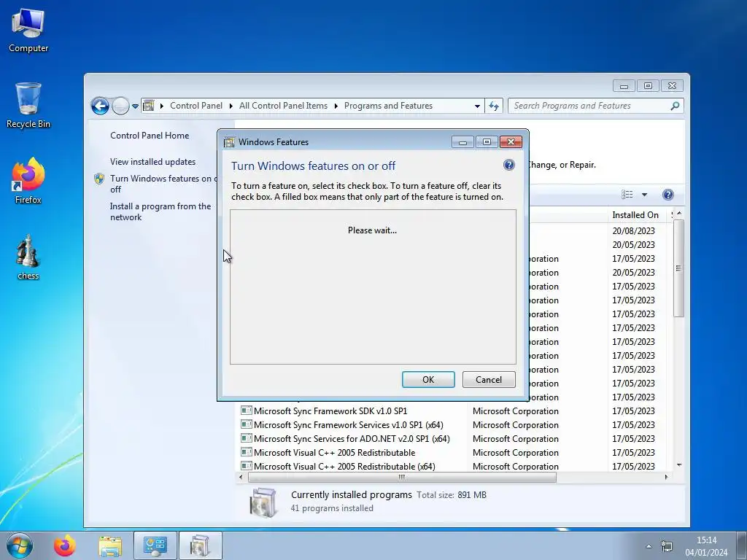This screenshot has height=560, width=747.
Task: Open Firefox from the taskbar
Action: pyautogui.click(x=64, y=545)
